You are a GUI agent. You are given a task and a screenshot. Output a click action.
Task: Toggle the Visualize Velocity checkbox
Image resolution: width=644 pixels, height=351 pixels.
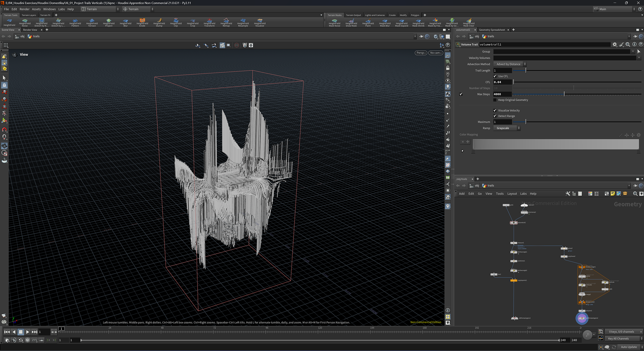(x=495, y=110)
